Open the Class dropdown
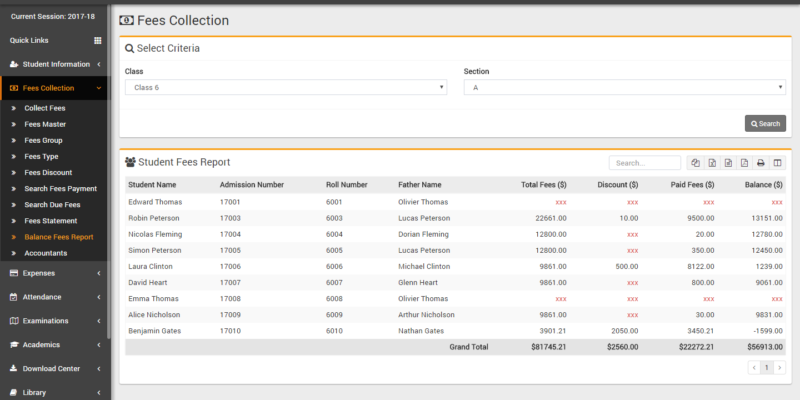The width and height of the screenshot is (800, 400). [285, 87]
